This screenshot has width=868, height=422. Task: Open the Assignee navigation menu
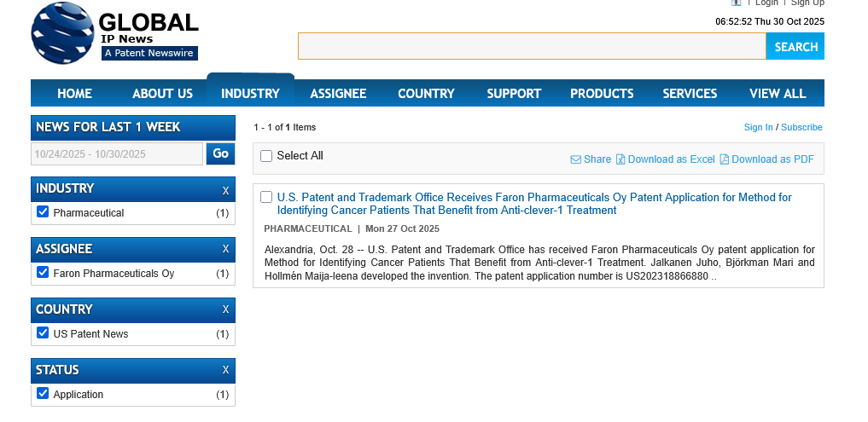338,93
